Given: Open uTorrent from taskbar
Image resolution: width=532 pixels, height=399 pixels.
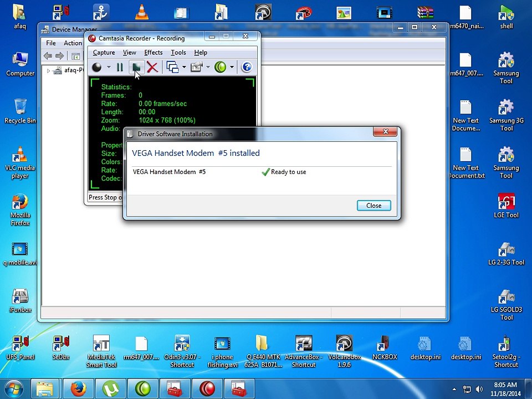Looking at the screenshot, I should coord(111,389).
